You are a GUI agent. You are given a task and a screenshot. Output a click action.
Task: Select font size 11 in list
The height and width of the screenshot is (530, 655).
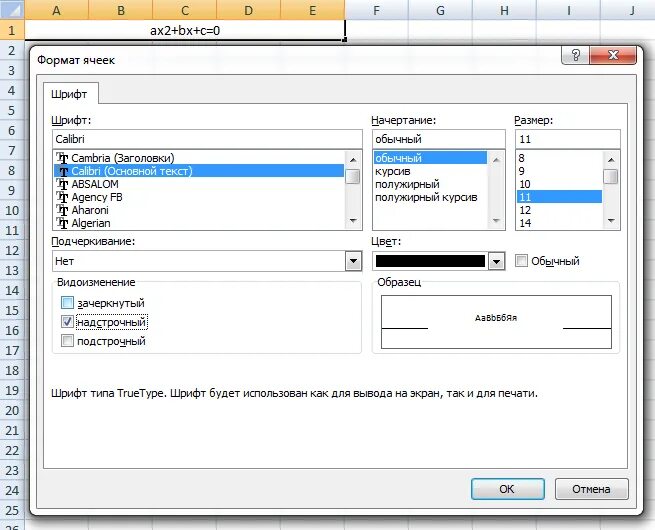point(559,197)
